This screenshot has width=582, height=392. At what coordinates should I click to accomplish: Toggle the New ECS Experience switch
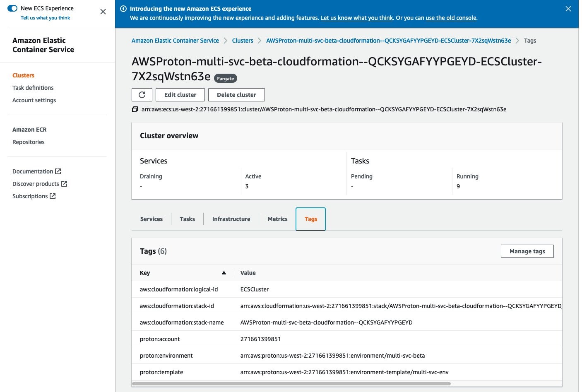coord(12,8)
